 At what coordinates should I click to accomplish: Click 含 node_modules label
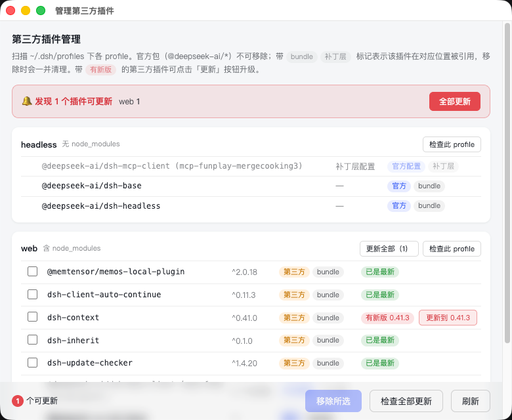(x=72, y=248)
